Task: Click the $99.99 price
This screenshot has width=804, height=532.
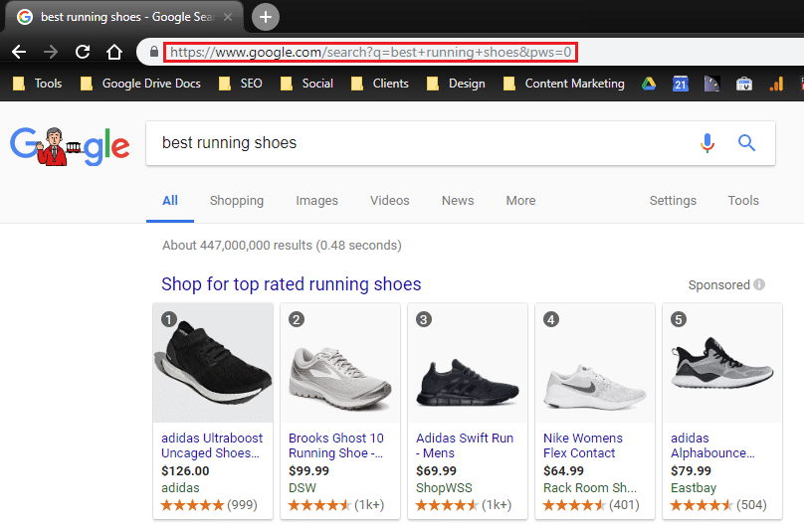Action: [x=308, y=471]
